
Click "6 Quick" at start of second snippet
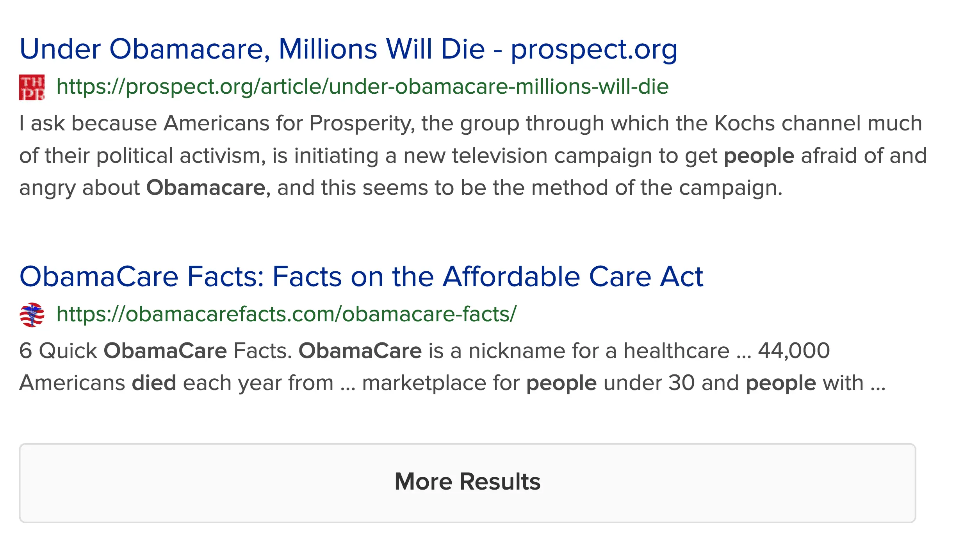coord(58,351)
